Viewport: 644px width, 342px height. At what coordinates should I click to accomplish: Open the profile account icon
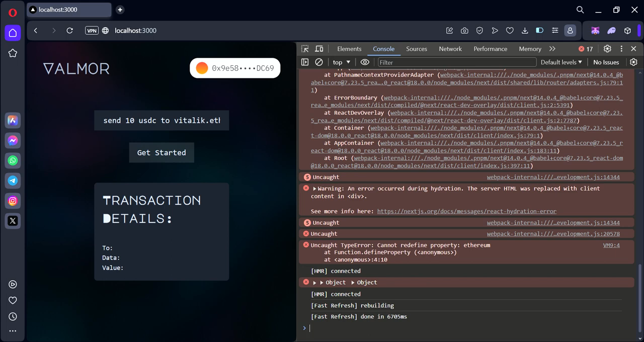click(x=570, y=31)
